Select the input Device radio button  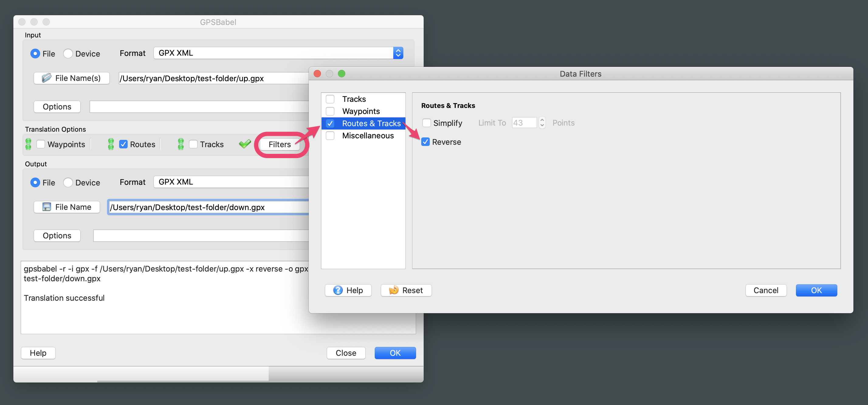pos(68,54)
